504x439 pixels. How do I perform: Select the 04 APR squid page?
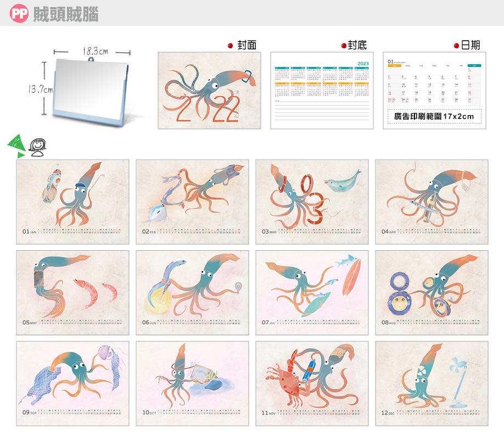click(x=432, y=201)
